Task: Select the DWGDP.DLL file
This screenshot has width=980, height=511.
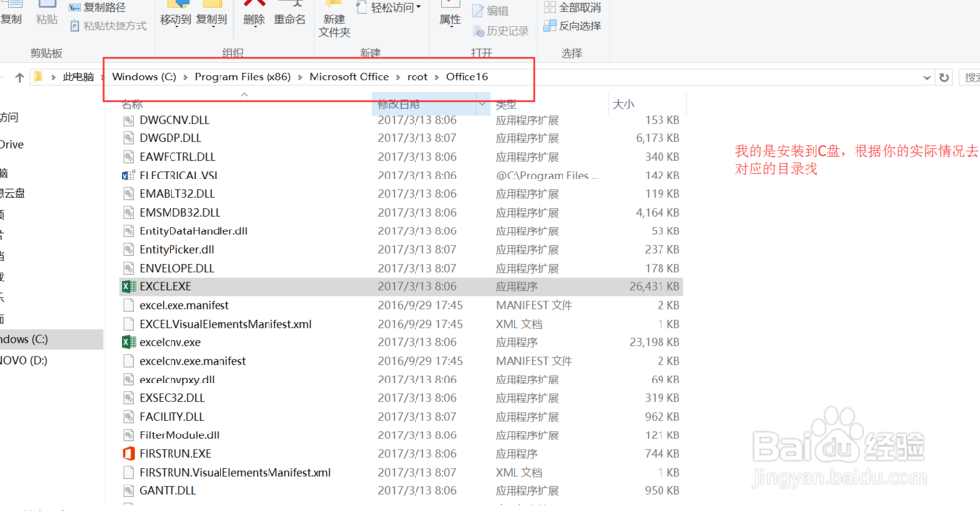Action: click(170, 138)
